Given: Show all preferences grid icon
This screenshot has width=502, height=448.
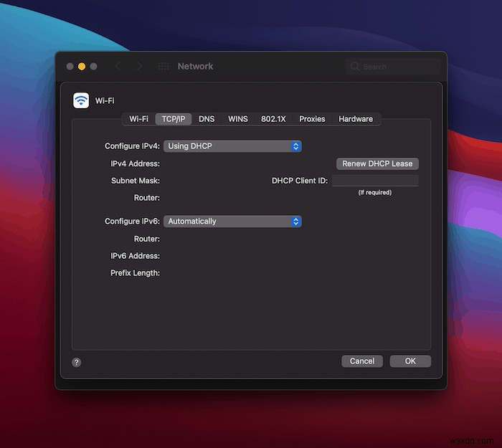Looking at the screenshot, I should 164,66.
